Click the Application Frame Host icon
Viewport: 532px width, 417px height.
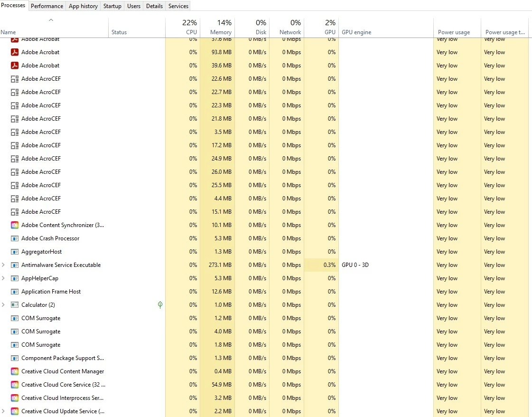15,291
